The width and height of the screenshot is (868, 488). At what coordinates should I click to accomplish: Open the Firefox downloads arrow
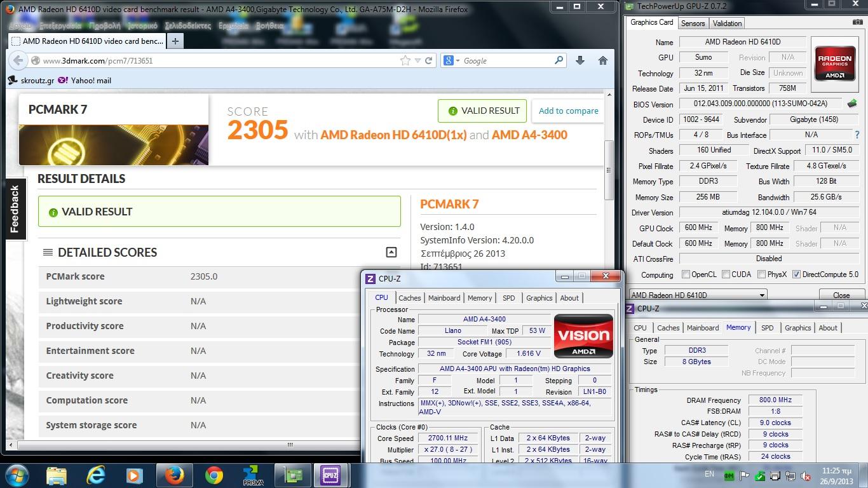(x=580, y=60)
